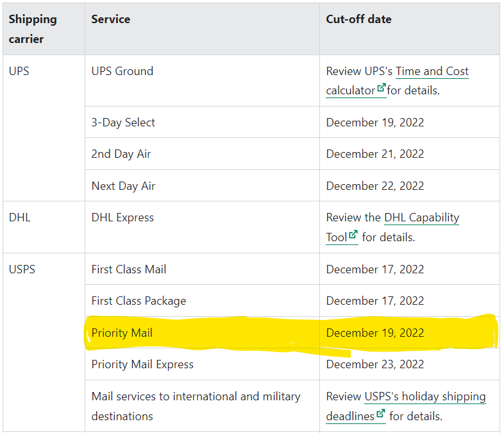The image size is (504, 433).
Task: Select the First Class Mail cell
Action: pos(202,269)
